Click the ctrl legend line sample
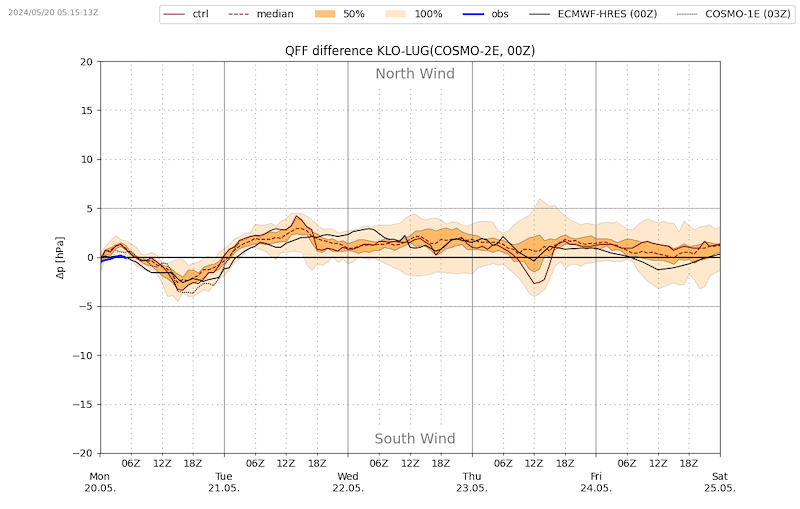 tap(173, 14)
